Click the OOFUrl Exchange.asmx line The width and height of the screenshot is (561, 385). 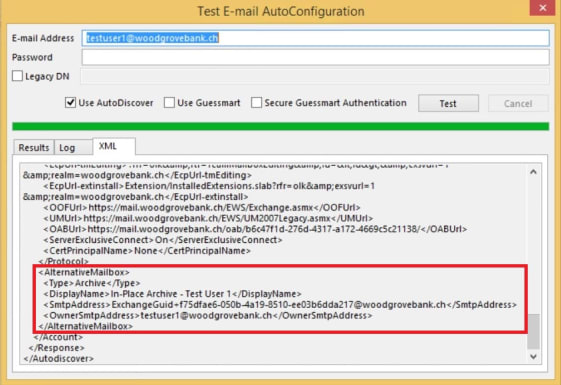pos(202,208)
